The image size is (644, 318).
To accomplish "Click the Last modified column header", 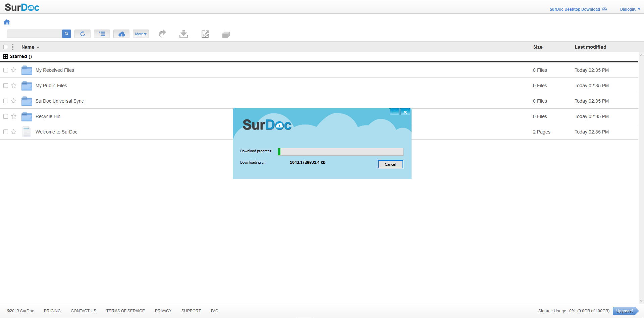I will click(x=590, y=47).
